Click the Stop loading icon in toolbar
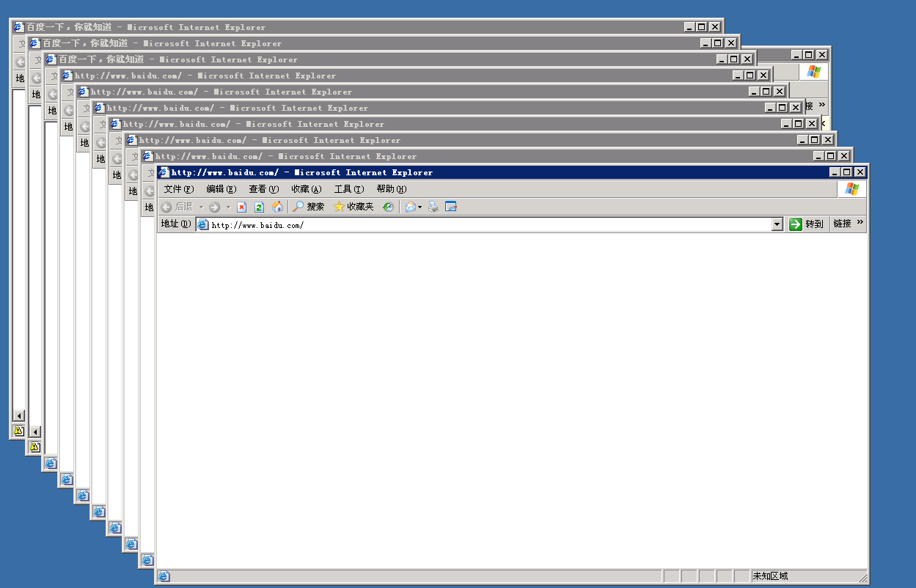916x588 pixels. (x=241, y=207)
